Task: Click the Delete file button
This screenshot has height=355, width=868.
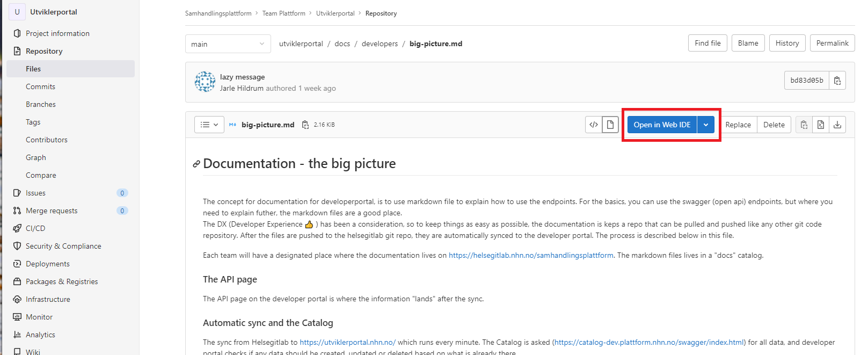Action: [774, 125]
